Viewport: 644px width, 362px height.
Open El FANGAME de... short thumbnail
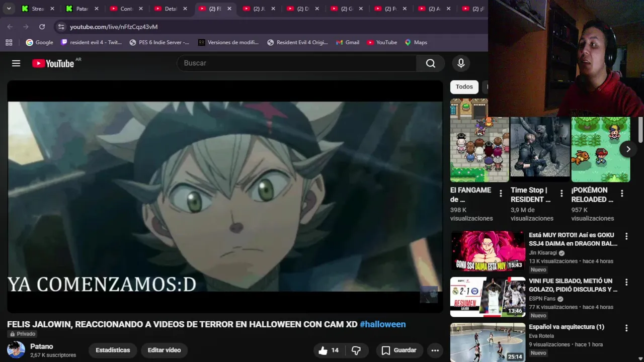pyautogui.click(x=479, y=140)
